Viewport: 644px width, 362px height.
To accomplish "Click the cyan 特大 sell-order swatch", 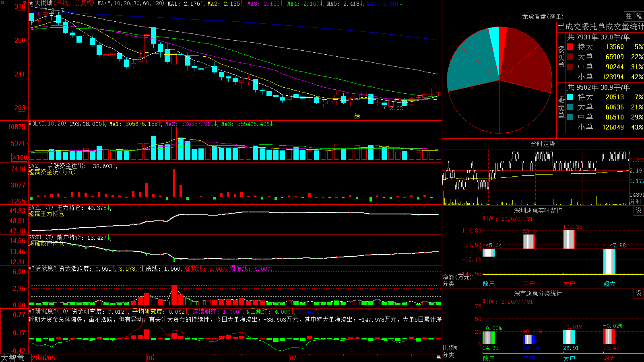I will tap(570, 97).
